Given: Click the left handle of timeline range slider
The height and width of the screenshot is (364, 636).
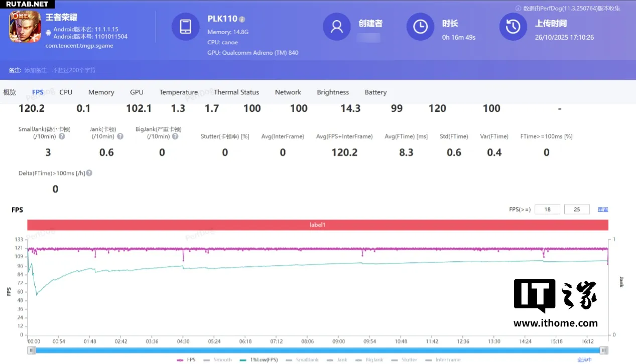Looking at the screenshot, I should (x=31, y=350).
